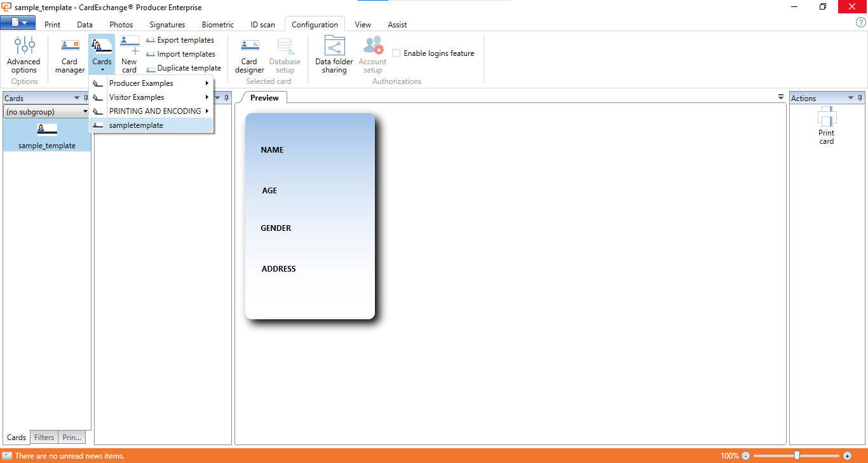Switch to the Signatures ribbon tab
The width and height of the screenshot is (868, 463).
(x=167, y=25)
